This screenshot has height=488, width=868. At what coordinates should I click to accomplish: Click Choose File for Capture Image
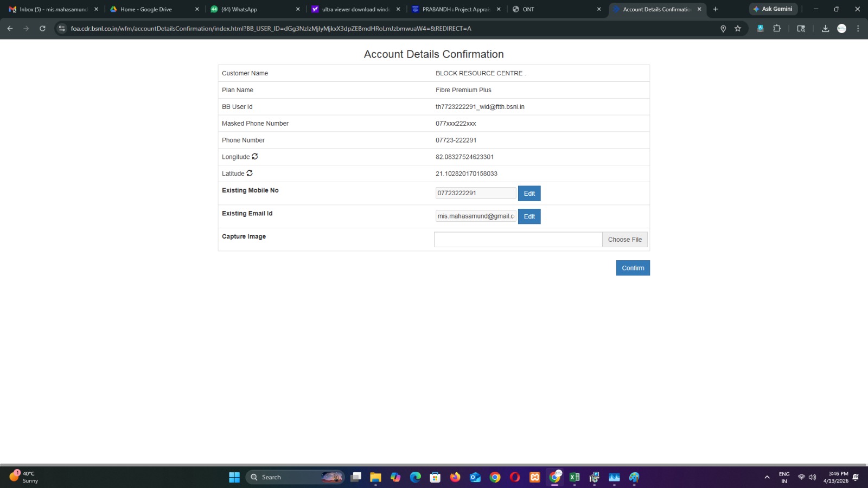(624, 240)
